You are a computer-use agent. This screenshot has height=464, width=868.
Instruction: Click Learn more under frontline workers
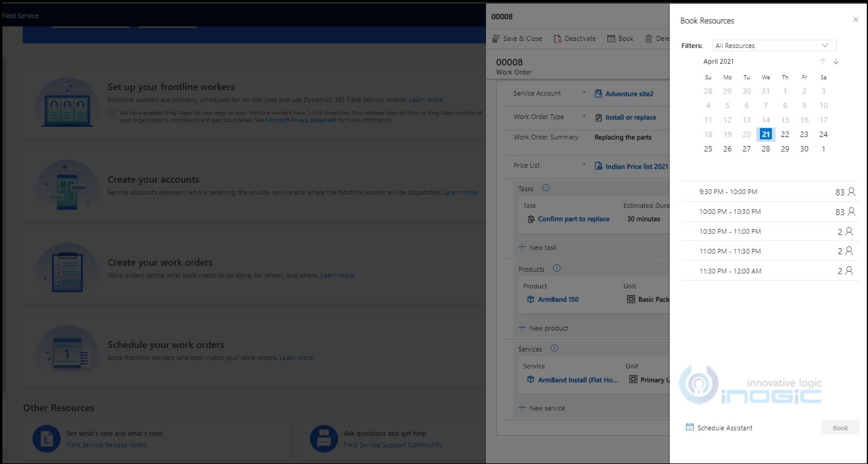click(x=426, y=100)
